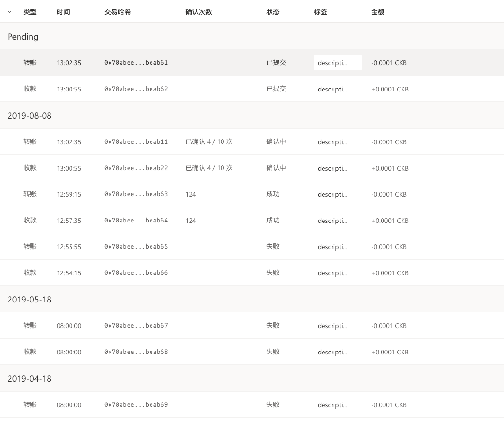The width and height of the screenshot is (504, 423).
Task: Select the 2019-04-18 group header
Action: tap(252, 378)
